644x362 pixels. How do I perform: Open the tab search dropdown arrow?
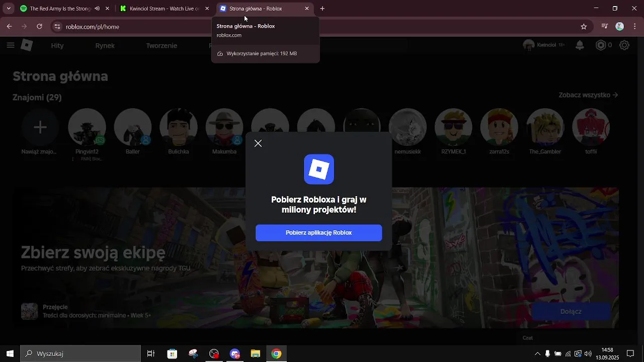(9, 9)
